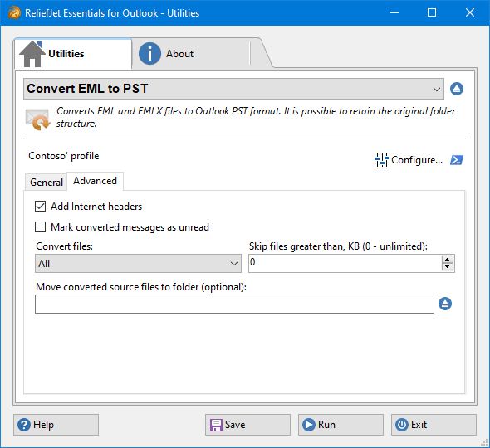This screenshot has width=490, height=448.
Task: Click the ReliefJet app icon in title bar
Action: pos(14,12)
